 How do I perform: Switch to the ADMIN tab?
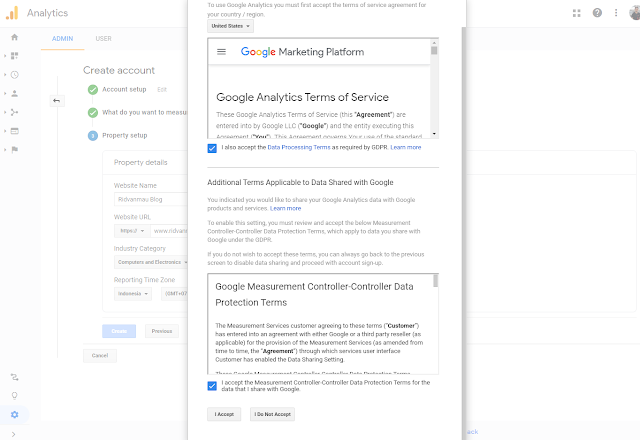(62, 38)
